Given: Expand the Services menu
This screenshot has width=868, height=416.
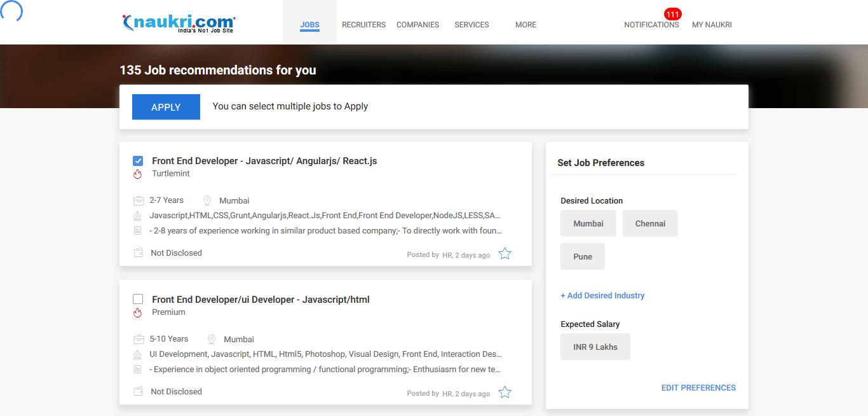Looking at the screenshot, I should click(x=471, y=25).
